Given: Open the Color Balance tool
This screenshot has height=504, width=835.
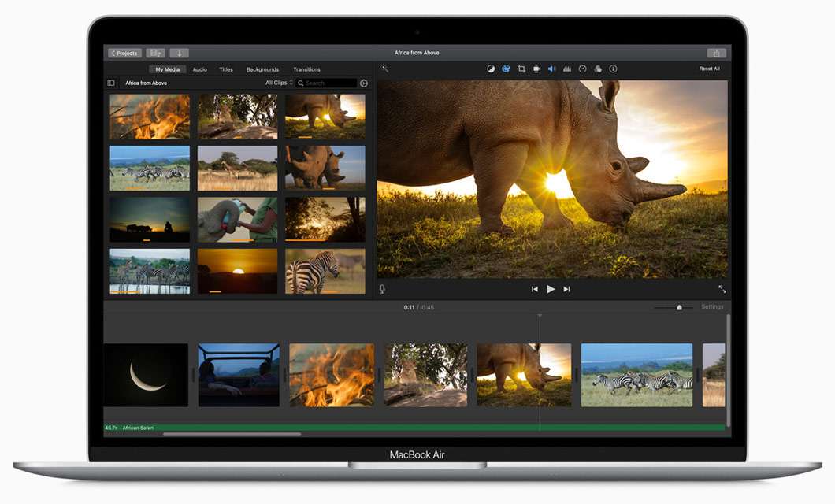Looking at the screenshot, I should tap(490, 69).
